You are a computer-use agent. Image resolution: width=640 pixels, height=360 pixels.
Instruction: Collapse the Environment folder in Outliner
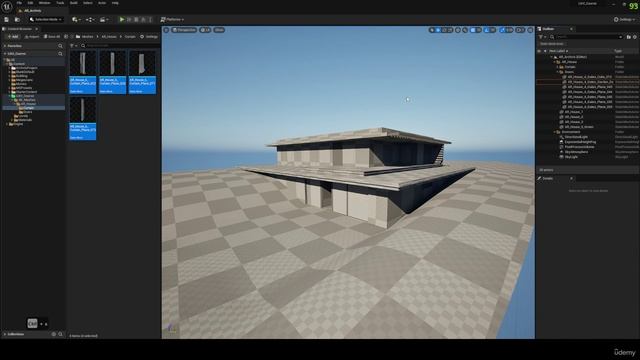tap(554, 132)
